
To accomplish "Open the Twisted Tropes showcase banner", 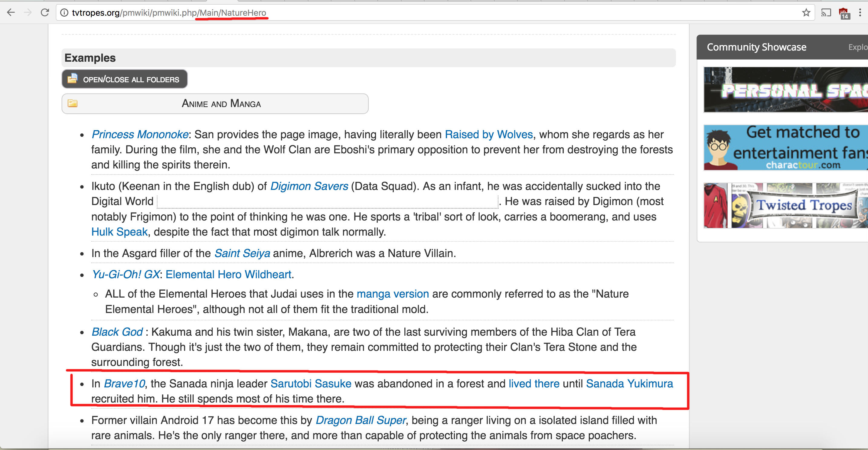I will pyautogui.click(x=785, y=205).
